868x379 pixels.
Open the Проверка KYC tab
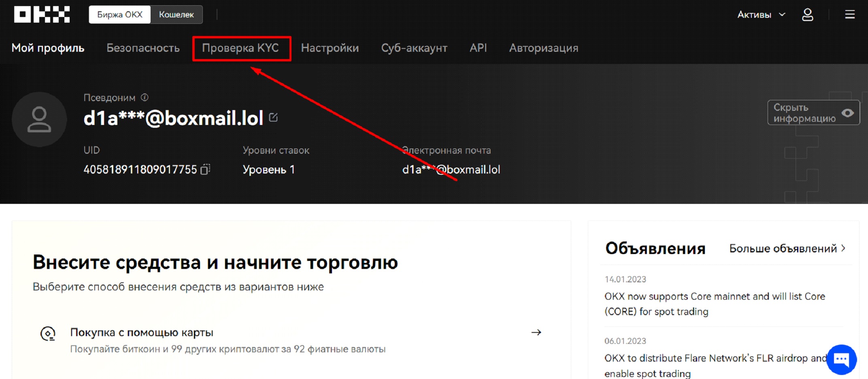pos(241,48)
